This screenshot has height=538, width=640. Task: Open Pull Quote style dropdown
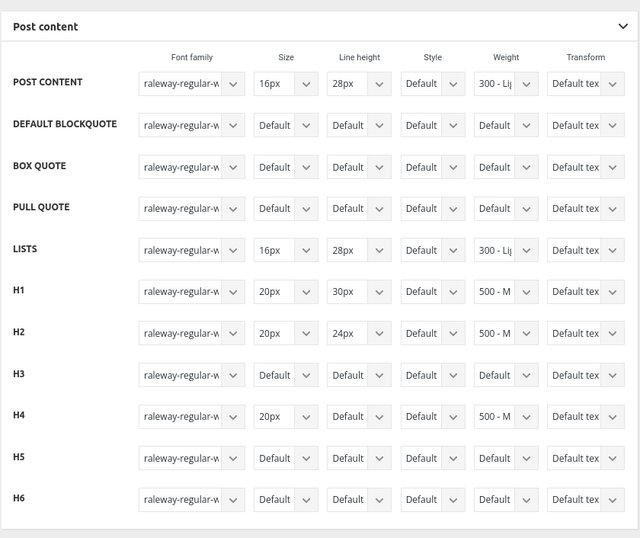click(433, 209)
